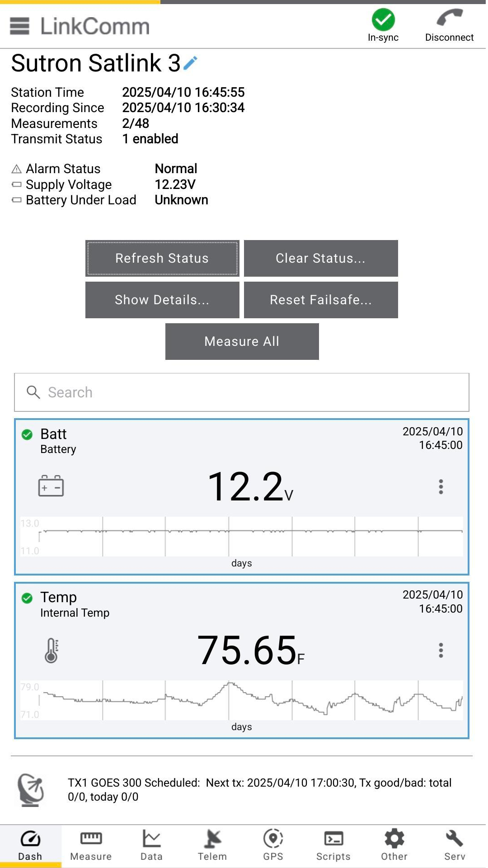Switch to the Scripts tab
The height and width of the screenshot is (868, 488).
click(333, 845)
